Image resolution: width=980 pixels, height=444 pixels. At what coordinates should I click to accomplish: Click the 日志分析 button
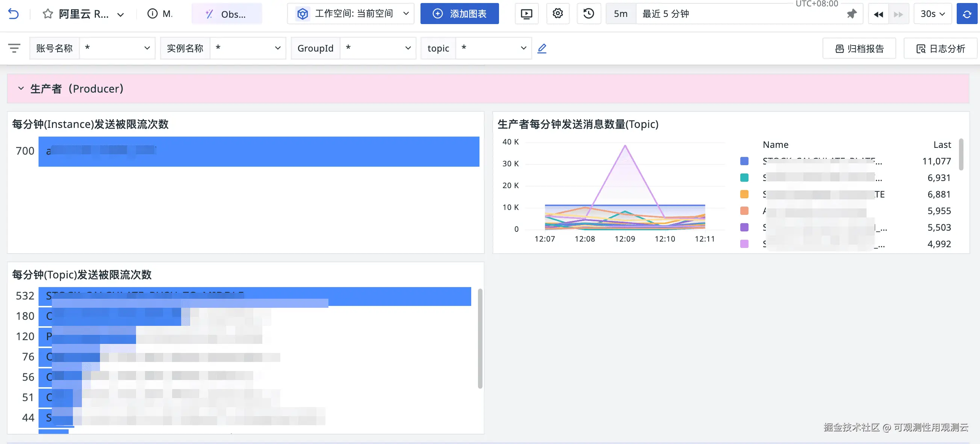pos(940,49)
